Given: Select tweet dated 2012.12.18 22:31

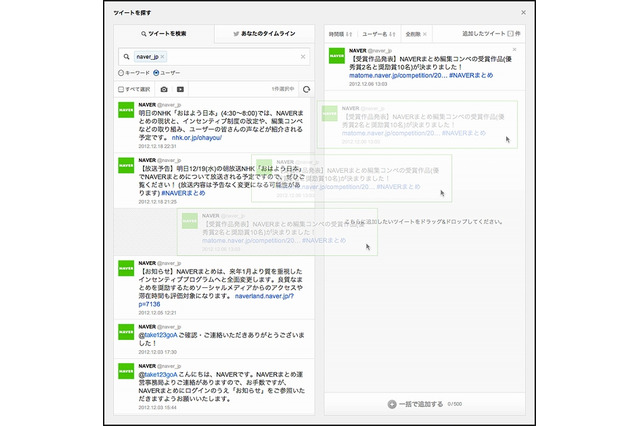Looking at the screenshot, I should (x=214, y=125).
